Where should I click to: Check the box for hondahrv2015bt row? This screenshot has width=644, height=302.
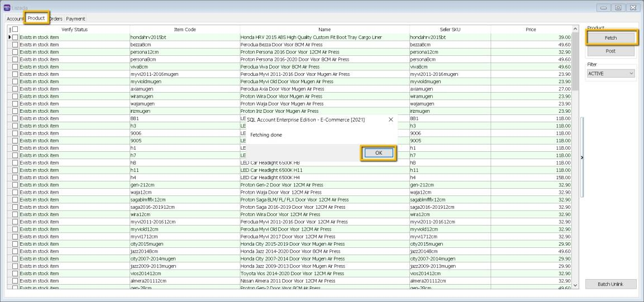(16, 37)
